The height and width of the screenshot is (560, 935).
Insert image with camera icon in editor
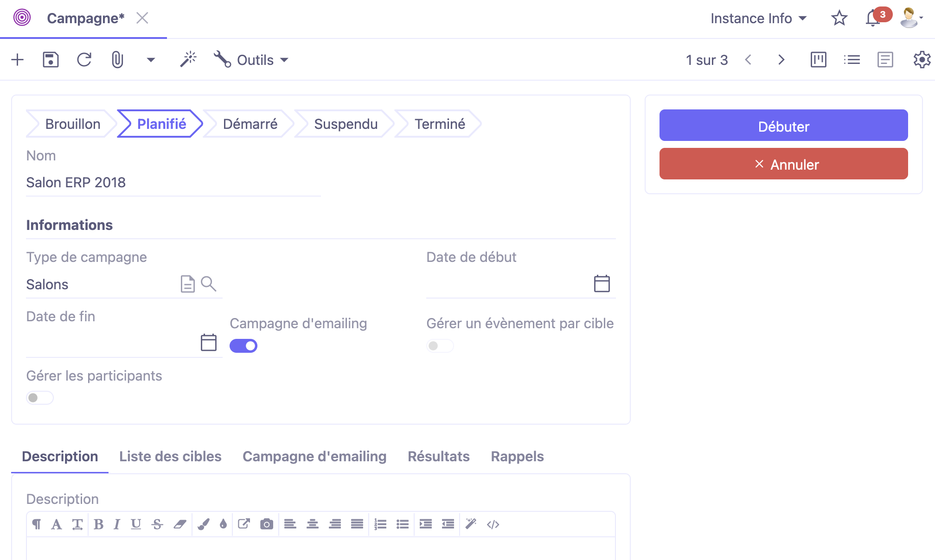click(267, 524)
